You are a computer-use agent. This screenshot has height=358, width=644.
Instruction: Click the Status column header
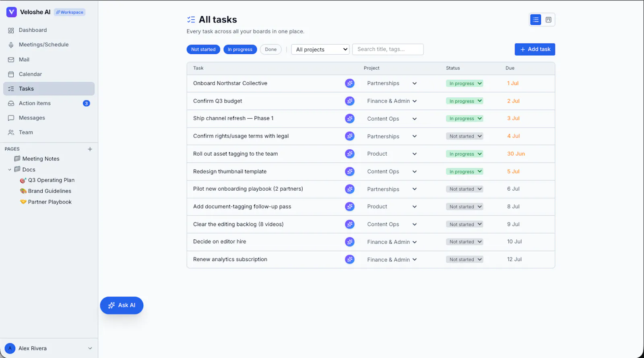pos(453,68)
